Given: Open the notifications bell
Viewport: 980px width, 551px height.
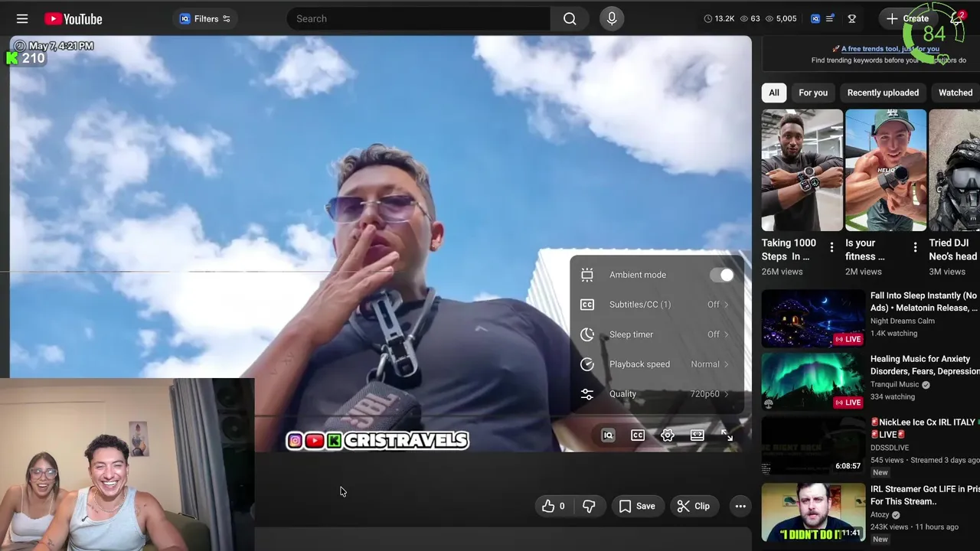Looking at the screenshot, I should [956, 18].
